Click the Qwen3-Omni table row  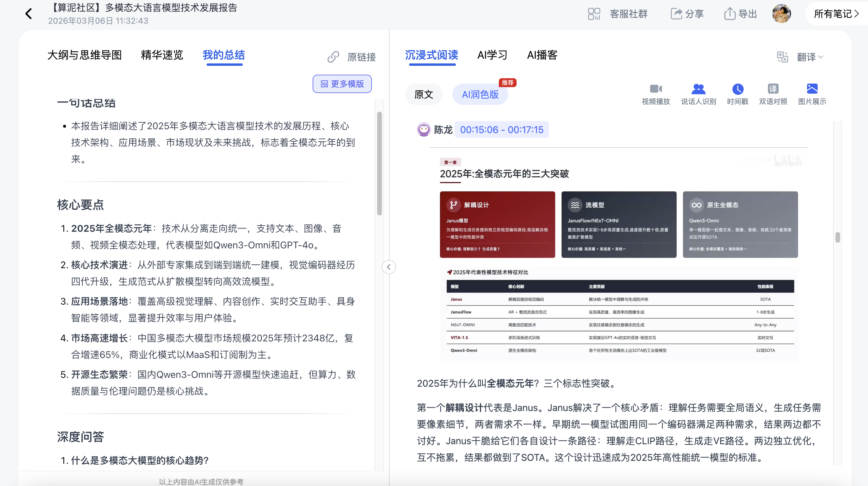620,350
